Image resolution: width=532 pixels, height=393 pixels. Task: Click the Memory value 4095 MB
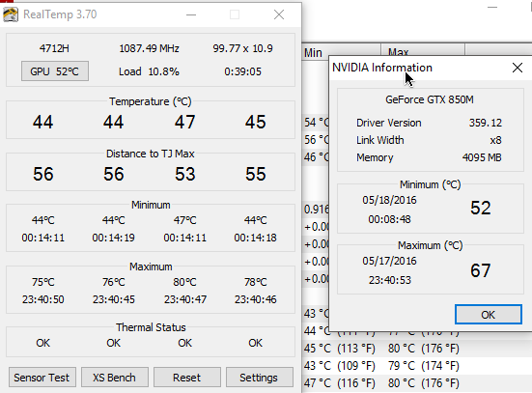pos(482,157)
